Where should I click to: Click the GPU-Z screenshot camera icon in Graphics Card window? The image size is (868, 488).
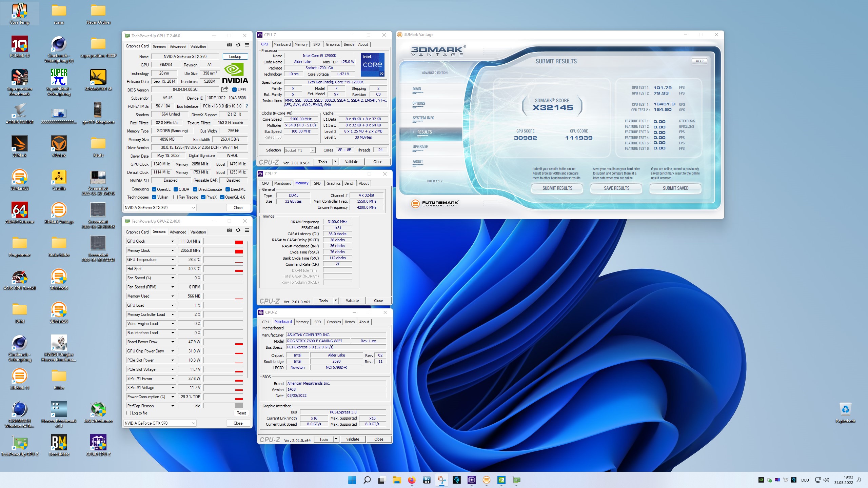click(230, 45)
